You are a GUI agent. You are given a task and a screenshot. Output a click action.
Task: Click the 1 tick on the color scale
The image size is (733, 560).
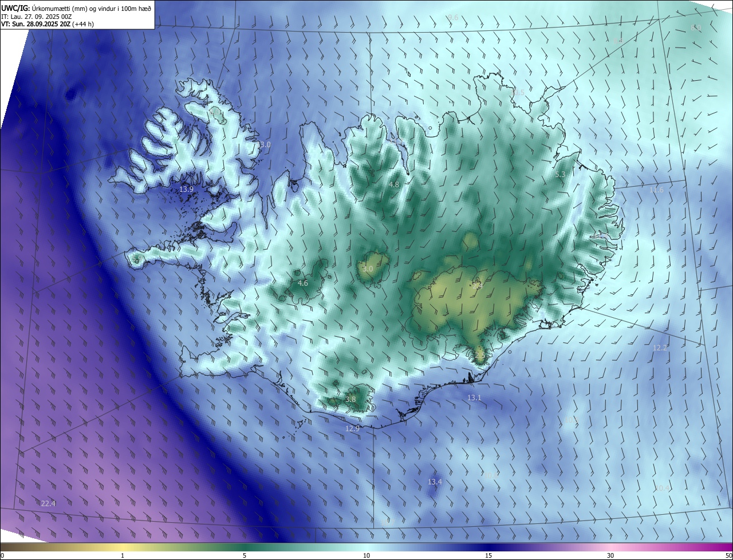(x=123, y=556)
